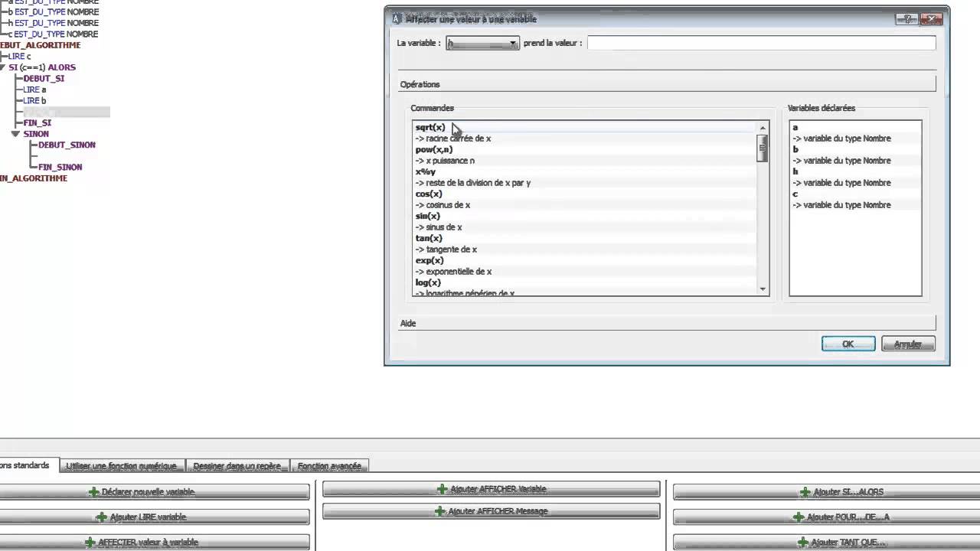
Task: Select variable a in Variables déclarées
Action: pyautogui.click(x=795, y=127)
